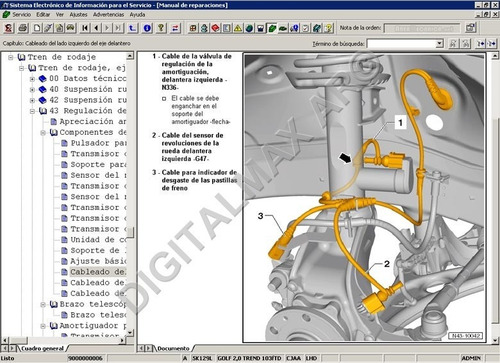Switch to the Cuadro general tab

point(42,349)
